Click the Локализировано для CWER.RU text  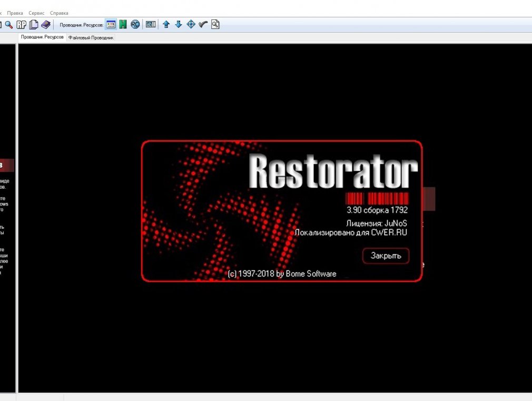click(x=350, y=232)
